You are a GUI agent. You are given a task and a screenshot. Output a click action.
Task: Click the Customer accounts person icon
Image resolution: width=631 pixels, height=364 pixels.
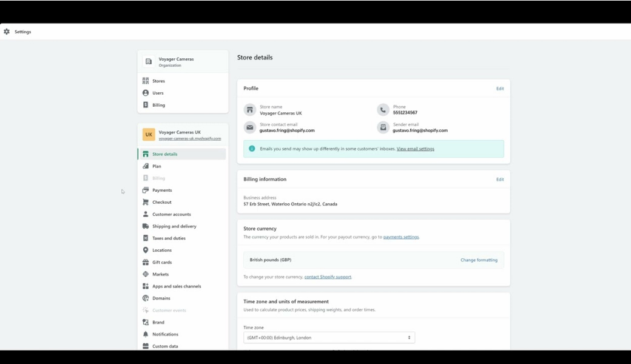(x=146, y=214)
